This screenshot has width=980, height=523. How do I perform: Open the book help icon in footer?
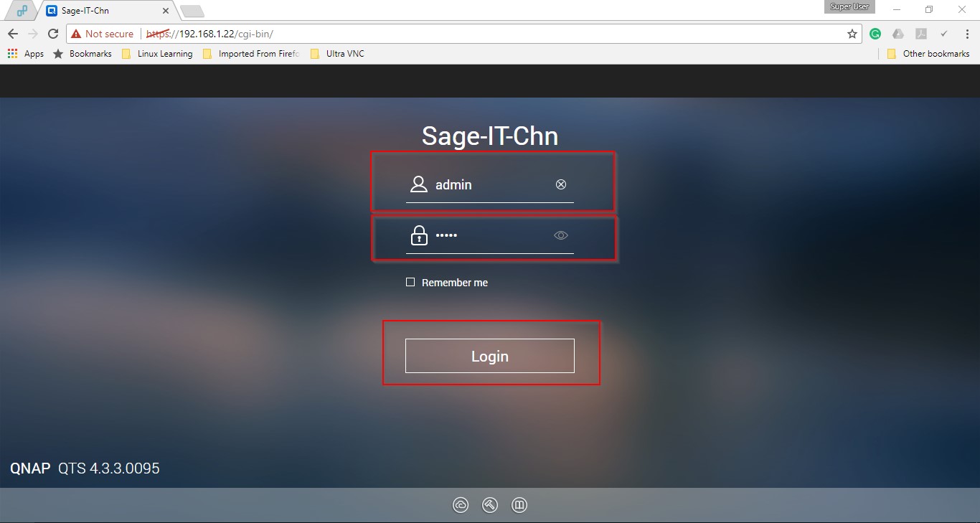pos(519,506)
